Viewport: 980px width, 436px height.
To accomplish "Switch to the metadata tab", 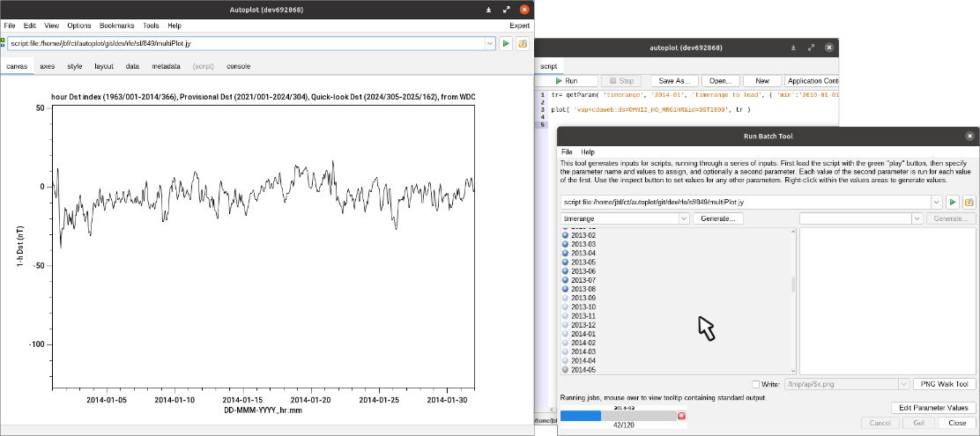I will pyautogui.click(x=166, y=65).
